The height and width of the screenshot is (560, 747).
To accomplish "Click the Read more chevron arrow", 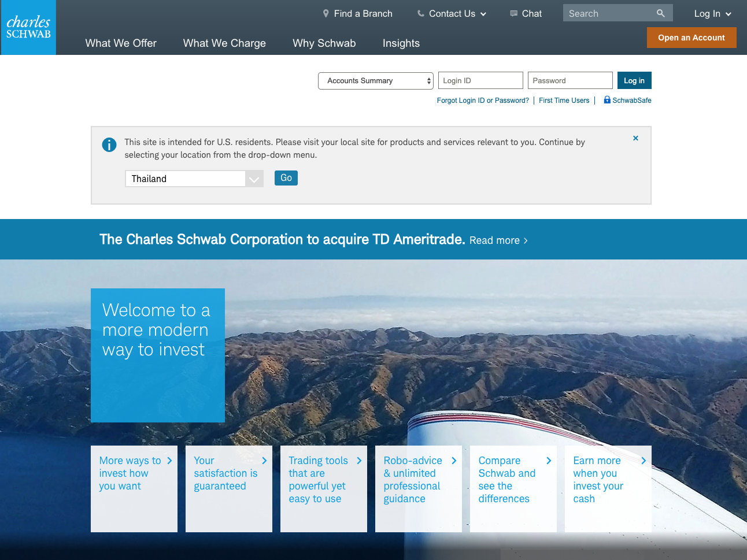I will point(526,240).
